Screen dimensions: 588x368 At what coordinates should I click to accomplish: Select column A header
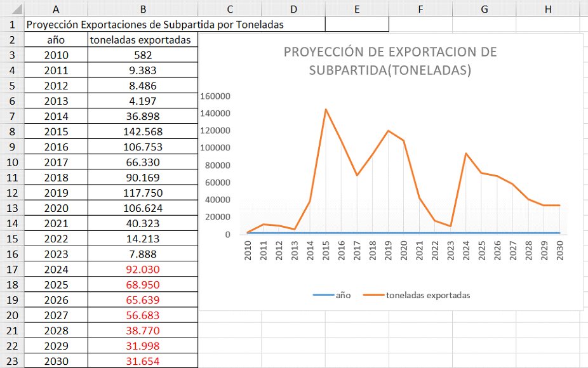point(56,10)
